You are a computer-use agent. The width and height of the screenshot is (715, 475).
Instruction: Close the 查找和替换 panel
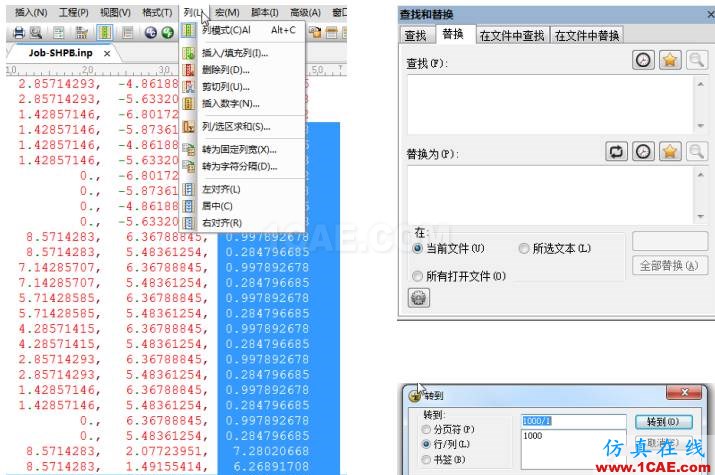tap(710, 14)
